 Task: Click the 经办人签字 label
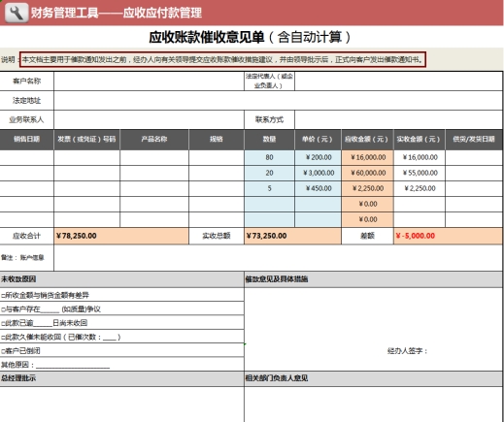point(408,351)
